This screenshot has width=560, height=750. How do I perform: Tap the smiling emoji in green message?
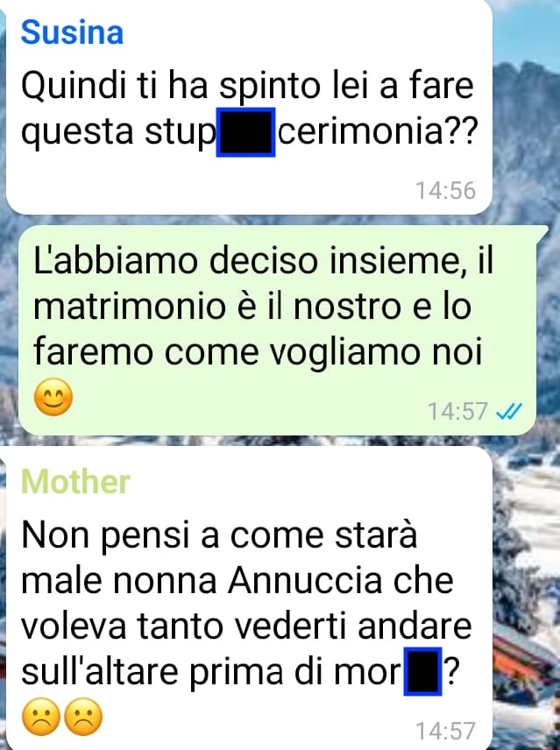click(53, 397)
